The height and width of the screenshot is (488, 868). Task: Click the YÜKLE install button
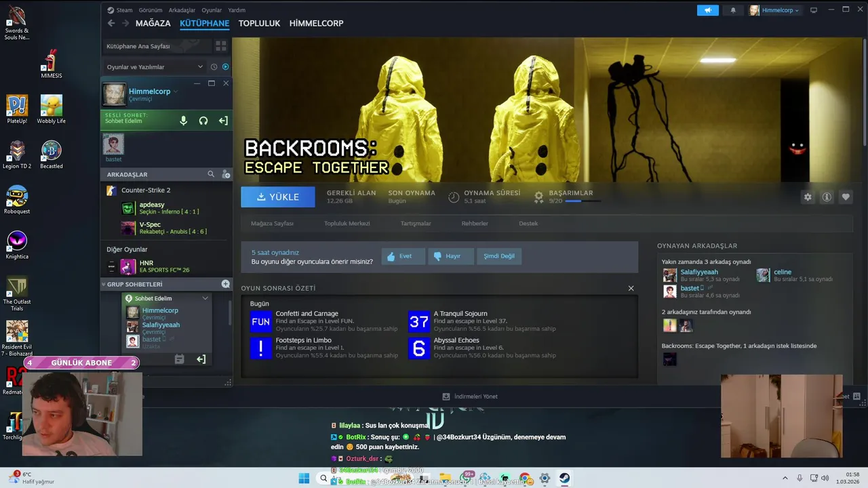[278, 197]
